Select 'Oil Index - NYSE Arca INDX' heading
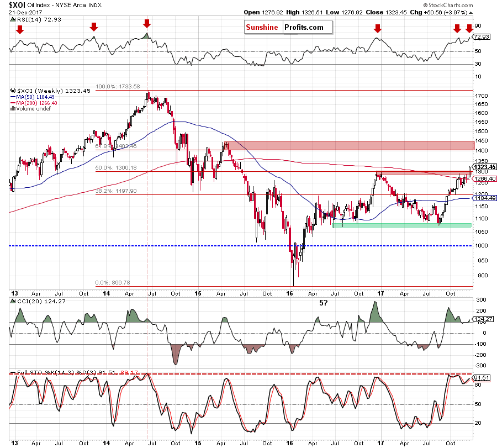Screen dimensions: 497x448 pos(65,5)
